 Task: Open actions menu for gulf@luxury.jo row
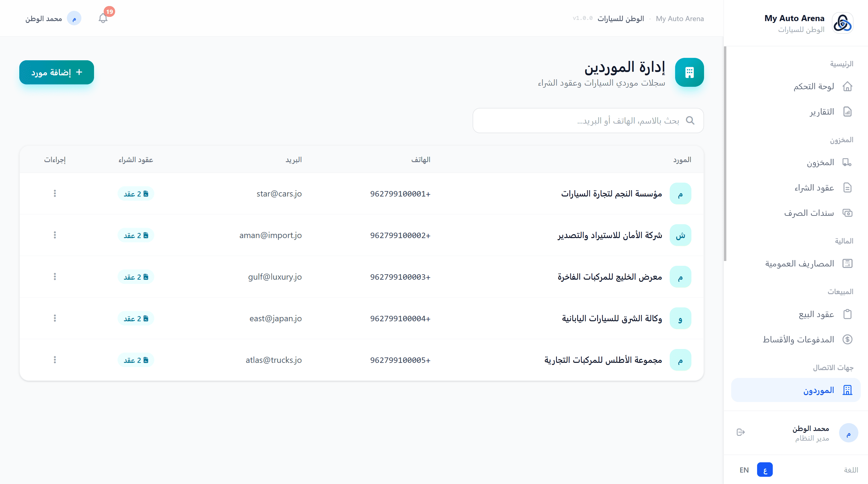tap(55, 277)
